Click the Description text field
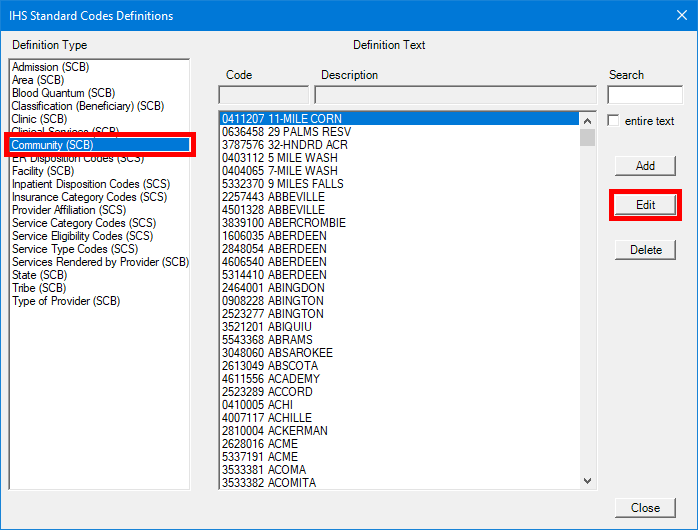The image size is (698, 530). pyautogui.click(x=455, y=95)
